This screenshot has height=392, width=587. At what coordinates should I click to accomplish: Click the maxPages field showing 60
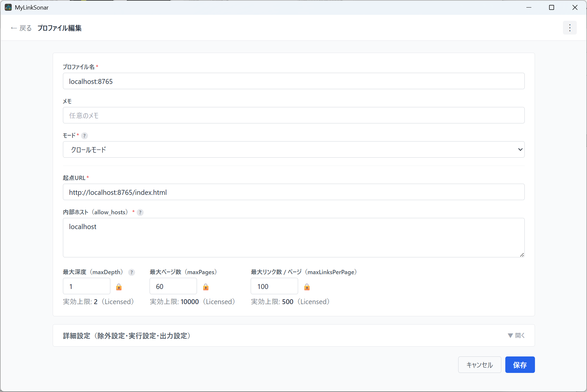173,286
